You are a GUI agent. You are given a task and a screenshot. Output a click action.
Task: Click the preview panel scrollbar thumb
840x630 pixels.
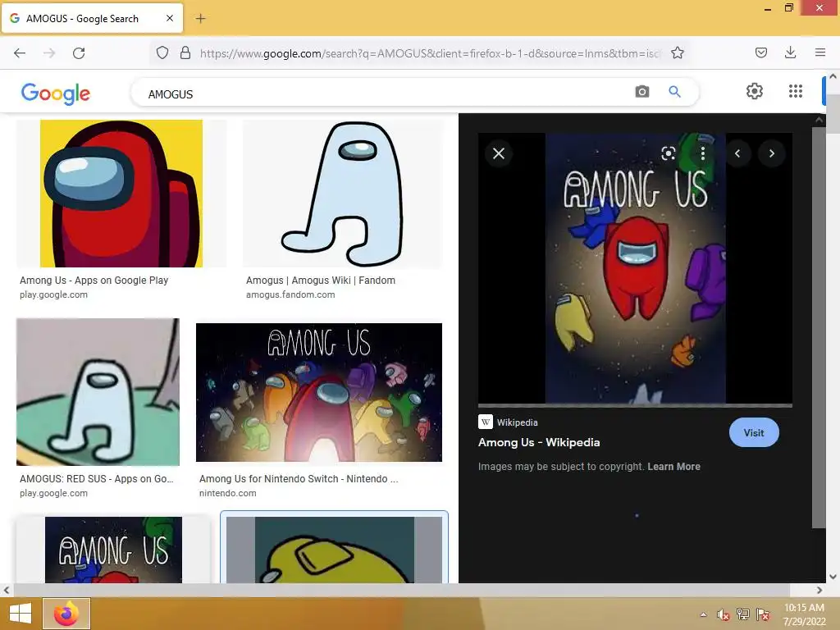point(819,326)
